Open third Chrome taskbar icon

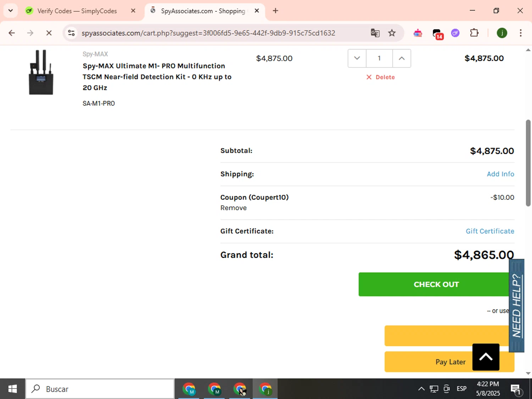[240, 389]
